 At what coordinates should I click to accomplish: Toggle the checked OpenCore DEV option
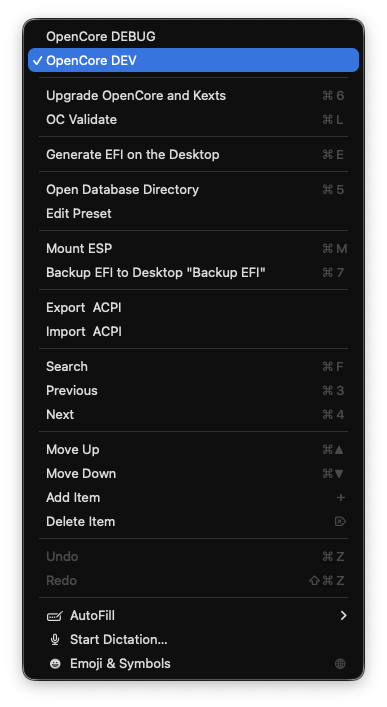point(194,60)
